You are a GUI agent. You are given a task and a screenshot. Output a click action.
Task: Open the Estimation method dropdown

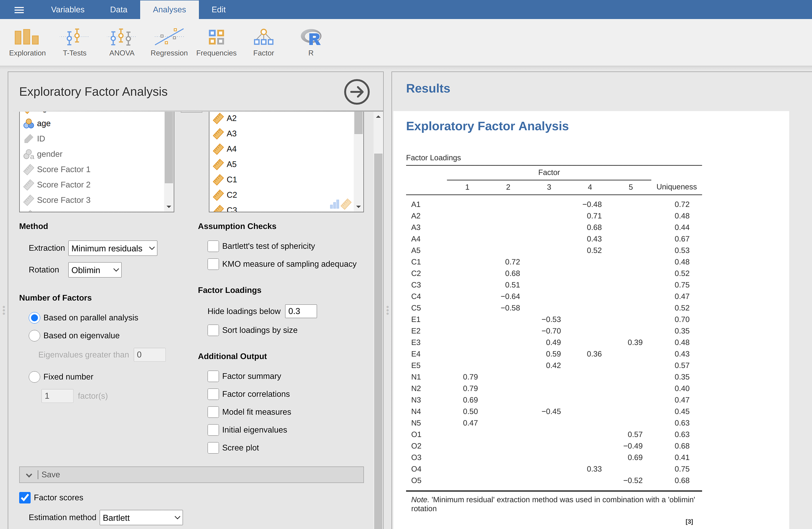(x=141, y=518)
